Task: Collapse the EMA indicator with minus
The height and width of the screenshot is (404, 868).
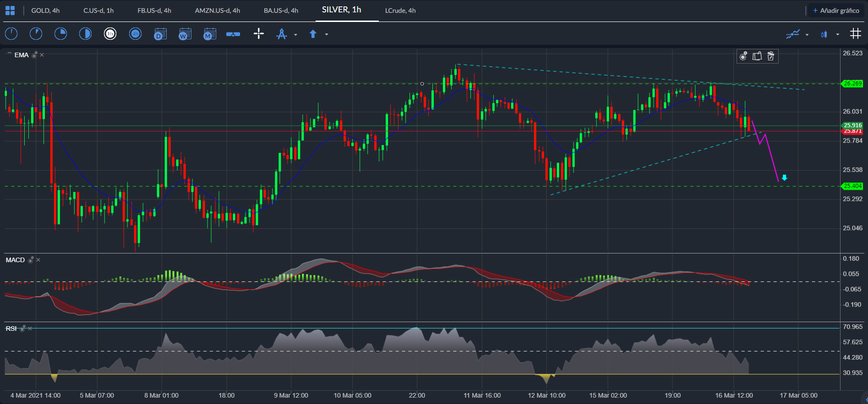Action: tap(9, 54)
